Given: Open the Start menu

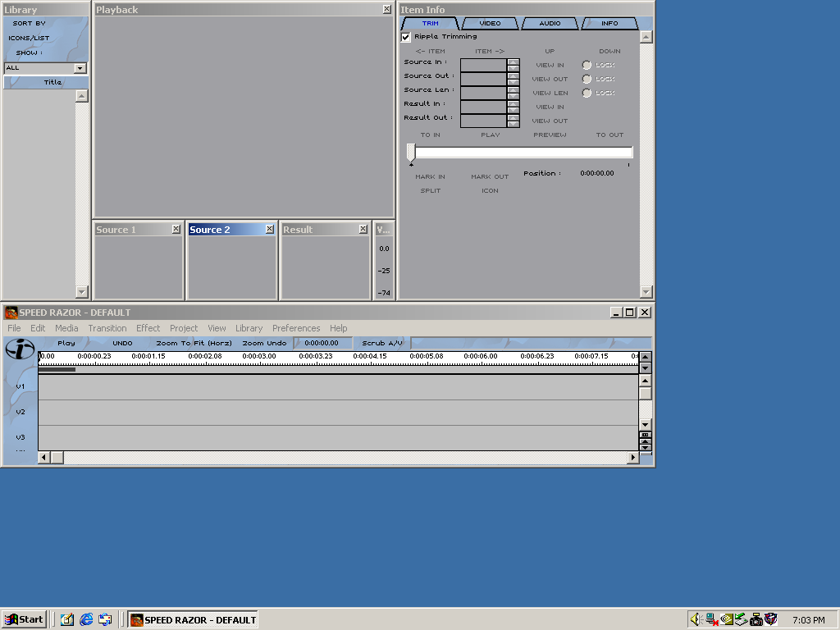Looking at the screenshot, I should 24,620.
